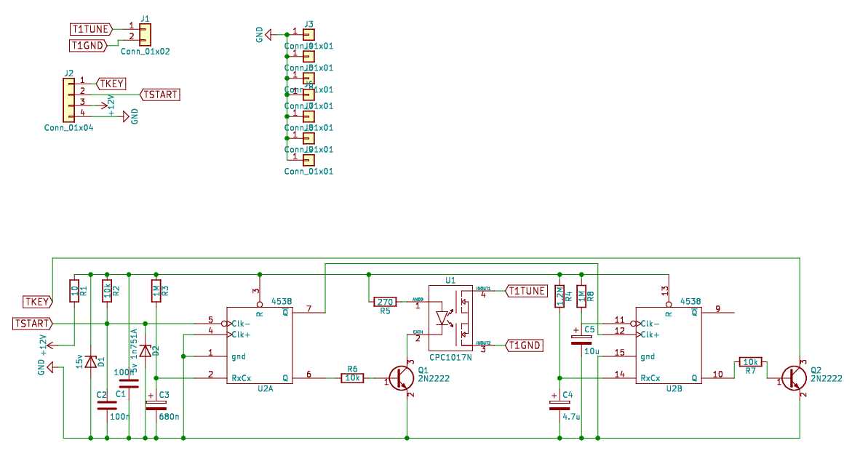Viewport: 868px width, 472px height.
Task: Select resistor R6 feeding Q1 base
Action: [x=353, y=378]
